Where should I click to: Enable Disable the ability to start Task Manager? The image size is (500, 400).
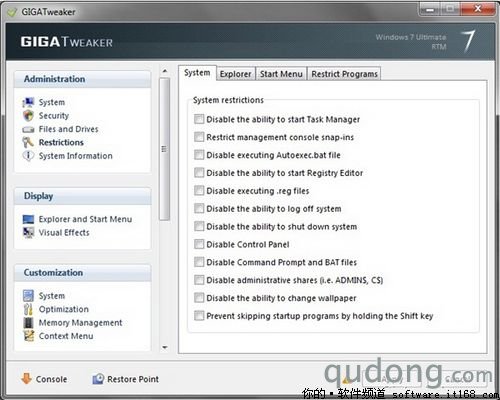(x=199, y=119)
